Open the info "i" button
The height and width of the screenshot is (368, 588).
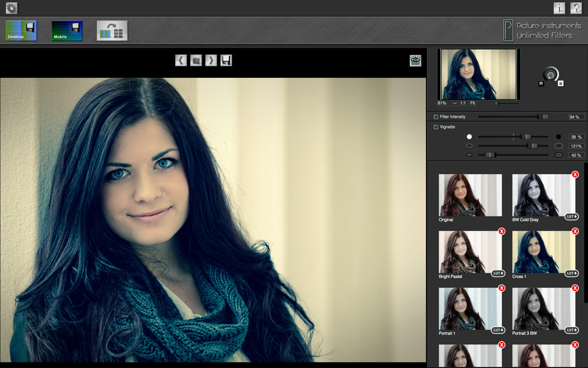tap(559, 8)
